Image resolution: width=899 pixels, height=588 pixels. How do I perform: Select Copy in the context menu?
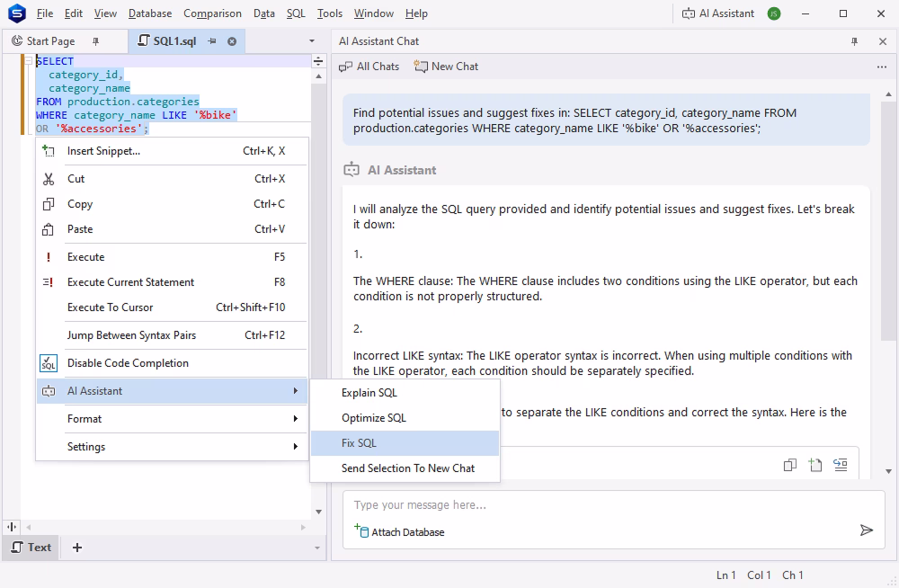172,204
